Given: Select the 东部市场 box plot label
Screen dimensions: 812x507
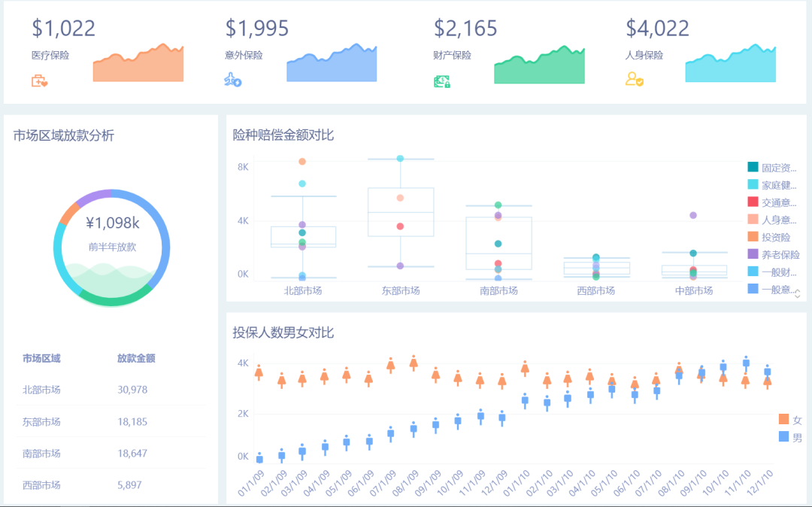Looking at the screenshot, I should (400, 290).
